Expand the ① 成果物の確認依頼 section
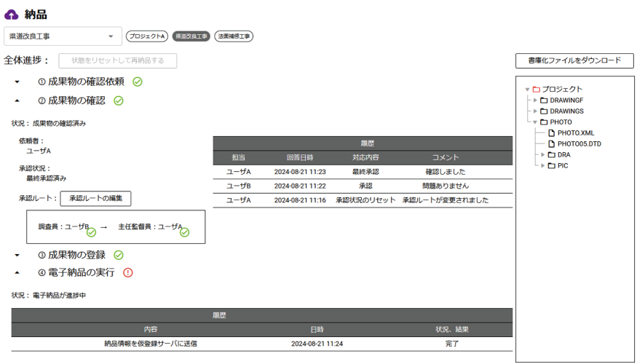Viewport: 637px width, 364px height. pos(17,82)
